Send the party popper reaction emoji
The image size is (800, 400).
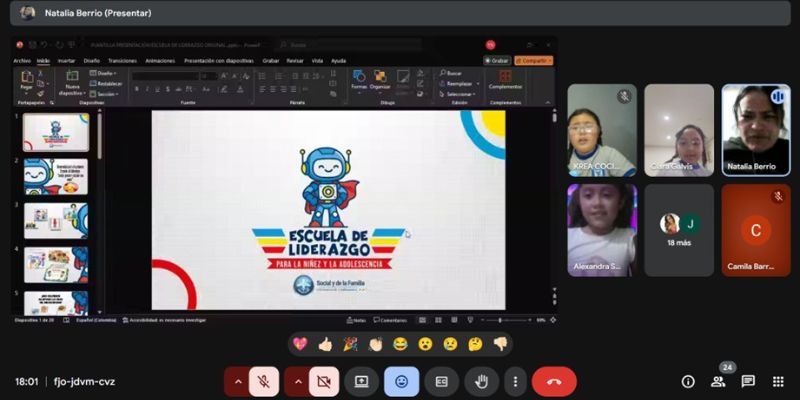click(350, 344)
